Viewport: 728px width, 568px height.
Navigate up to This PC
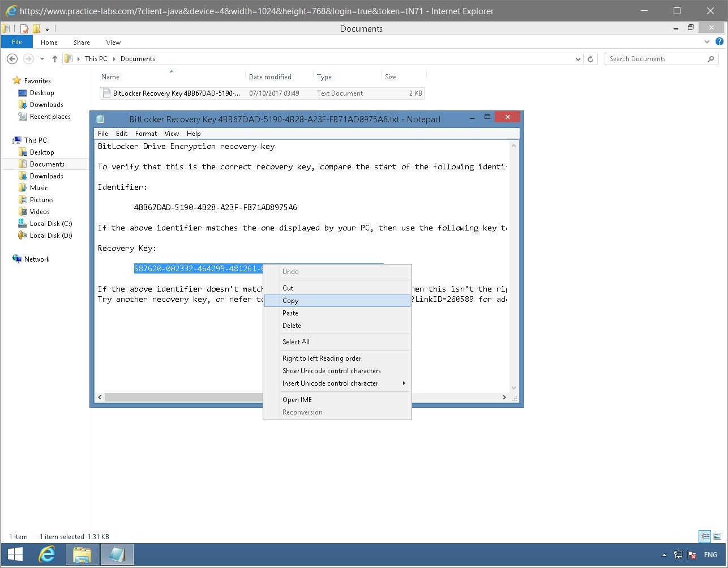tap(54, 58)
